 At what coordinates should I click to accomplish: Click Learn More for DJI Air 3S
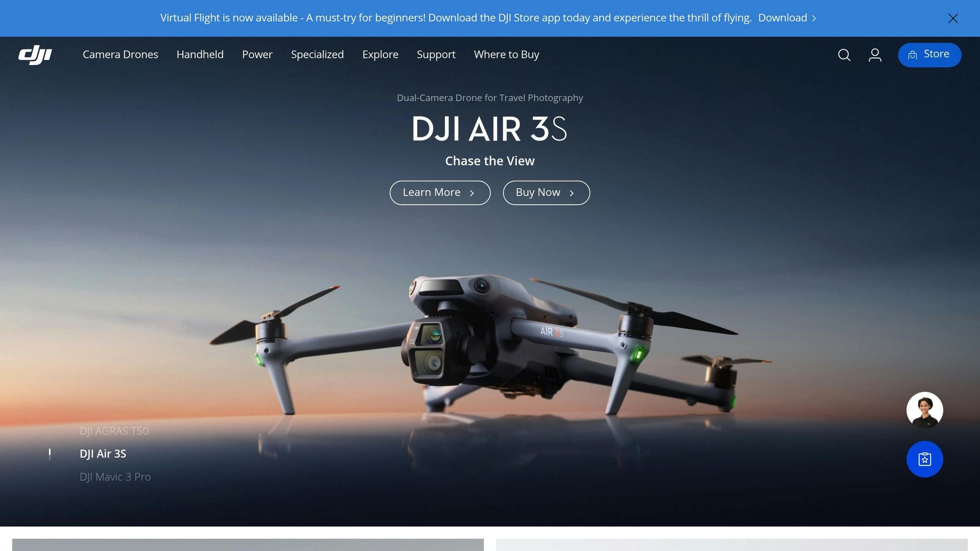point(440,193)
